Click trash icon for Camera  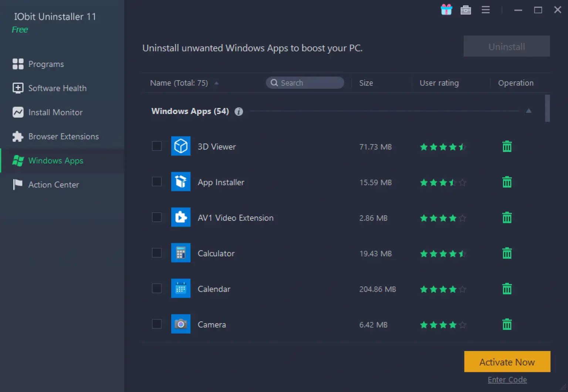click(507, 324)
